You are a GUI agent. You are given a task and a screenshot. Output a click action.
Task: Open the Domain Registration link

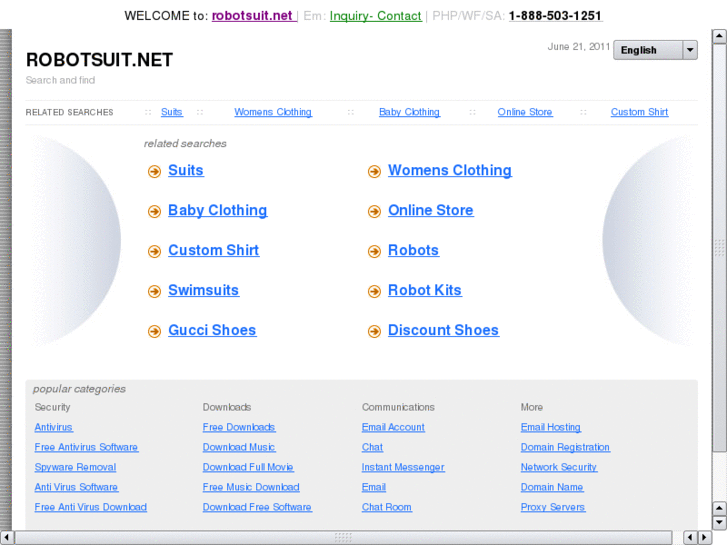[565, 447]
